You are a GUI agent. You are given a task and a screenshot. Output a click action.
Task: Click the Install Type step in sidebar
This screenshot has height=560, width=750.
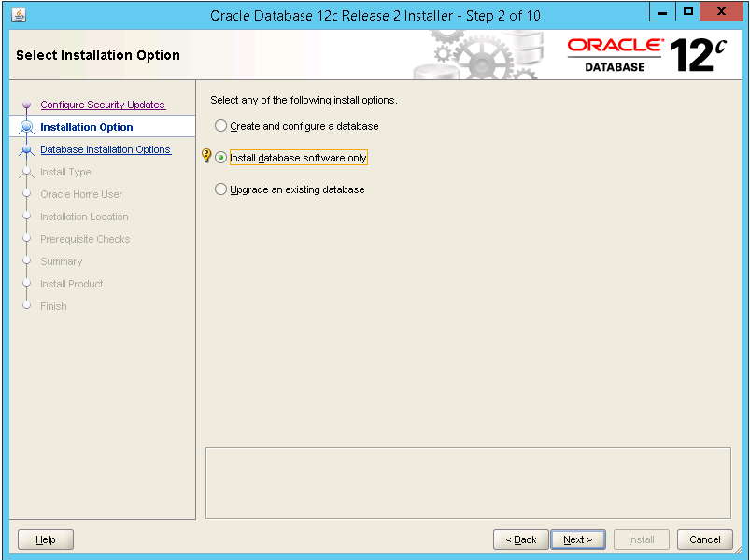click(65, 172)
